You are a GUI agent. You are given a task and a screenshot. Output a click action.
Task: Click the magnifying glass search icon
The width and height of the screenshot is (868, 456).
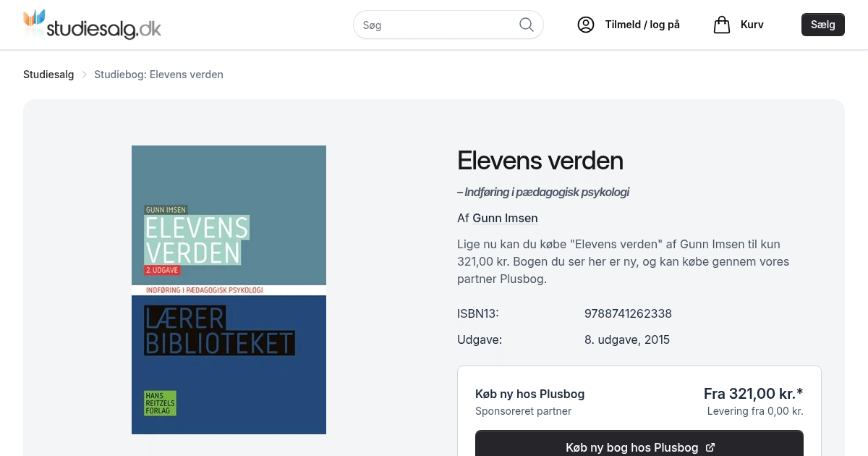(527, 25)
